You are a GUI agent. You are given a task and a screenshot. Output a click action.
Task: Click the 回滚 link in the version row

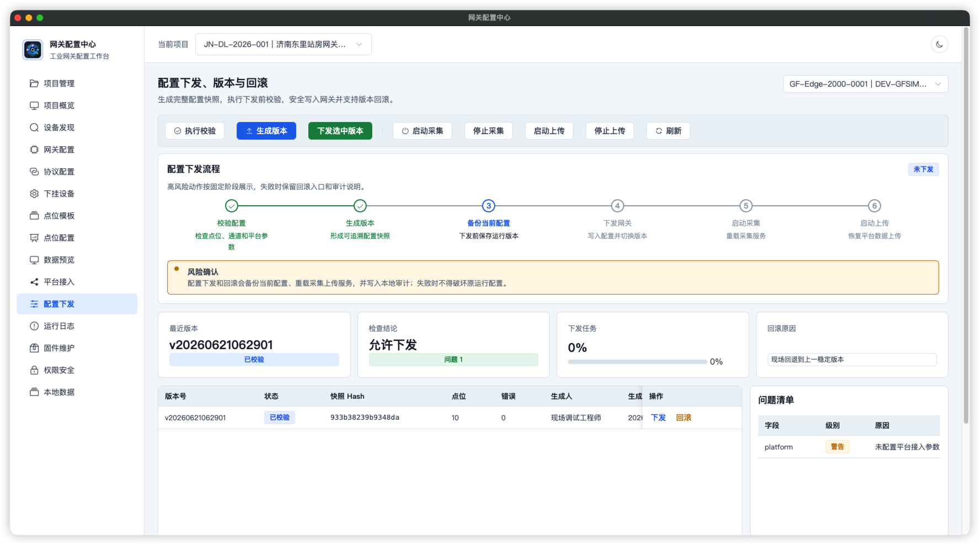point(684,418)
